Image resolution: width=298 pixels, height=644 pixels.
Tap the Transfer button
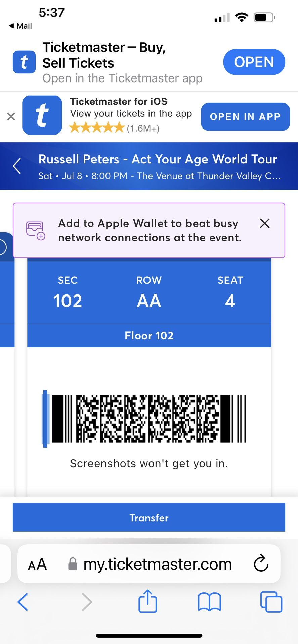point(149,517)
